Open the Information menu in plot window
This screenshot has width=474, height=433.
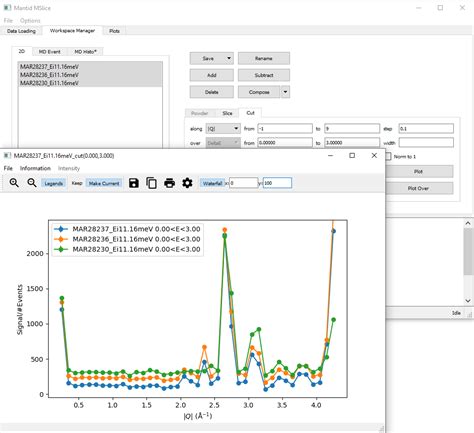point(35,168)
